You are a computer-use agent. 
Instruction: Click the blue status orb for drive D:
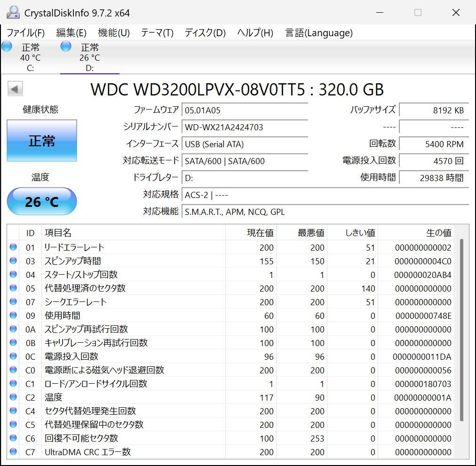click(x=66, y=47)
